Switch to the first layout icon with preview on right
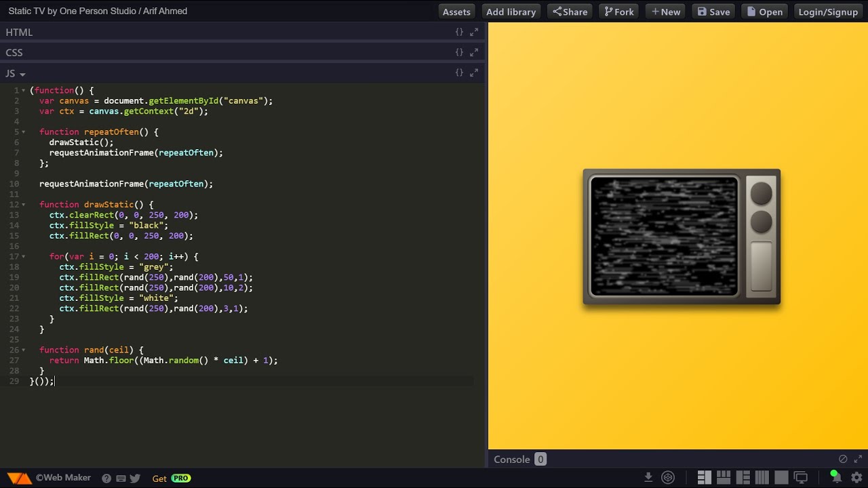Screen dimensions: 868x488 [704, 477]
